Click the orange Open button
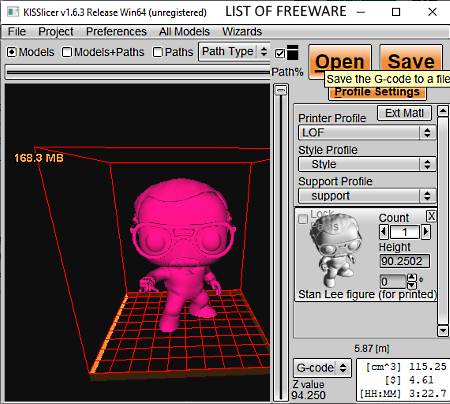Screen dimensions: 450x404 tap(340, 62)
